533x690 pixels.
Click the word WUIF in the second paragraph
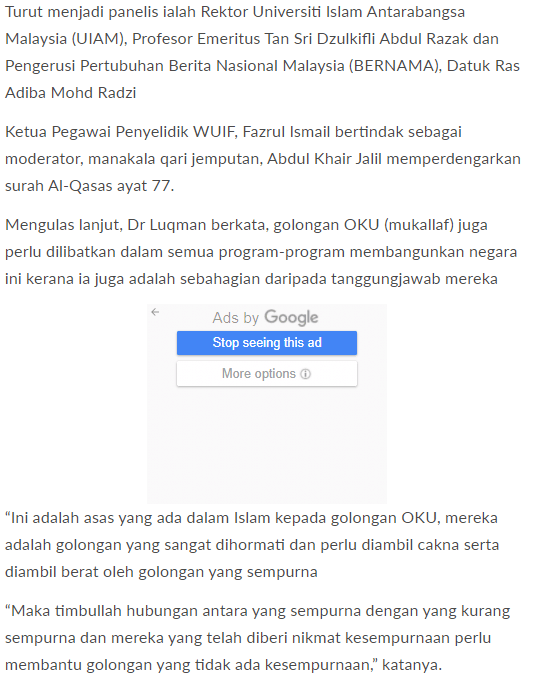213,132
